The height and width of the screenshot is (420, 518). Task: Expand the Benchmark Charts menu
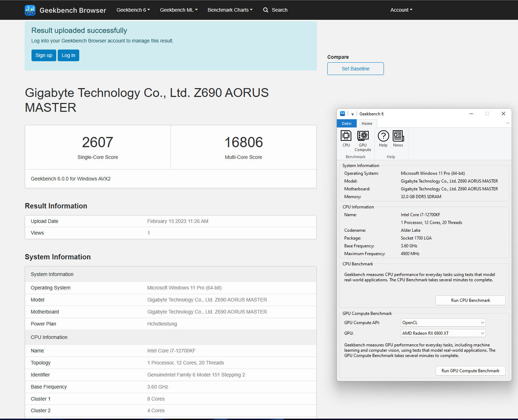(x=230, y=10)
